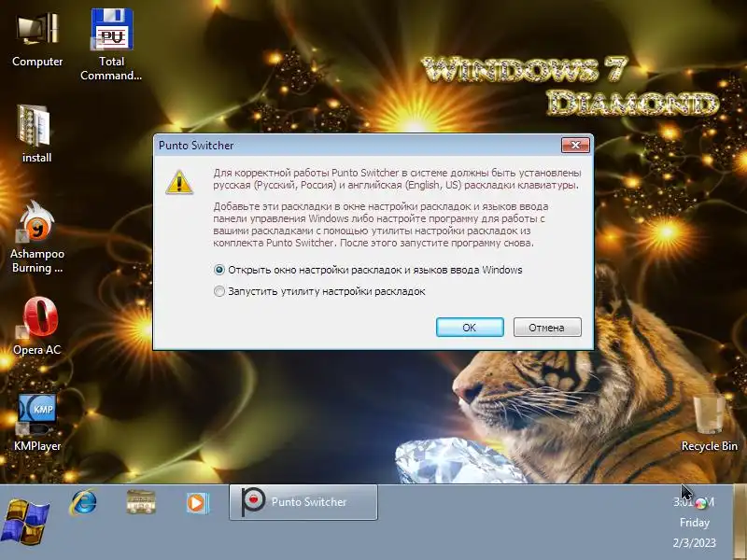Click the Friday day label in tray
Image resolution: width=747 pixels, height=560 pixels.
pos(694,523)
